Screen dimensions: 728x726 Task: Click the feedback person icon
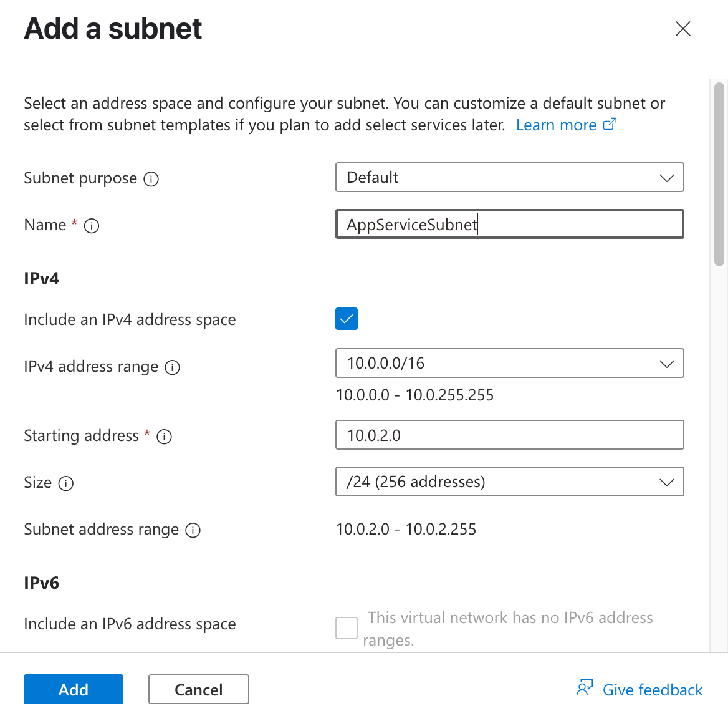[585, 688]
